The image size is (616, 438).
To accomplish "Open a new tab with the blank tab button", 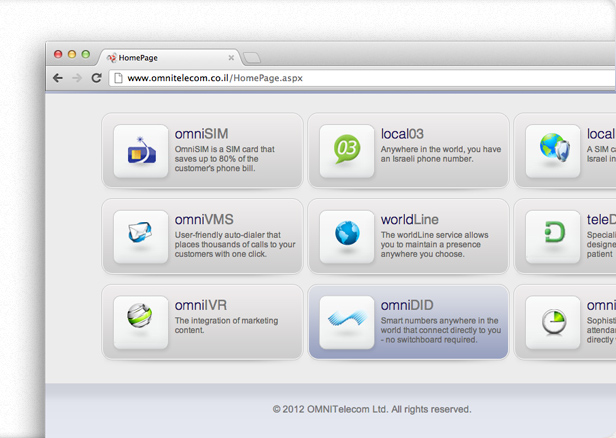I will pos(251,58).
